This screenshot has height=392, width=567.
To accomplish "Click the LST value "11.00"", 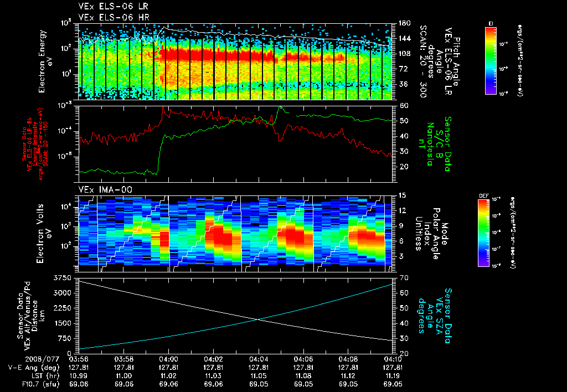I will coord(123,376).
